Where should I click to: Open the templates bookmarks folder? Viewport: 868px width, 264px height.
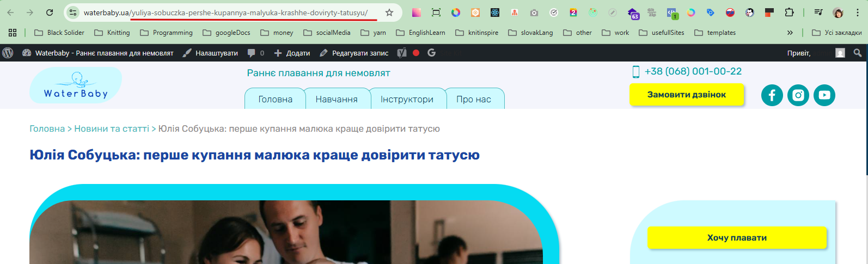[x=715, y=33]
